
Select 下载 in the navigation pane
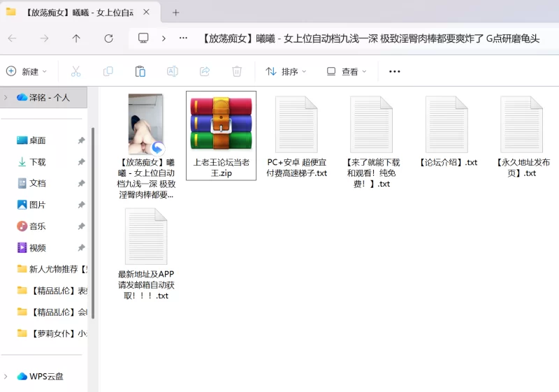37,161
